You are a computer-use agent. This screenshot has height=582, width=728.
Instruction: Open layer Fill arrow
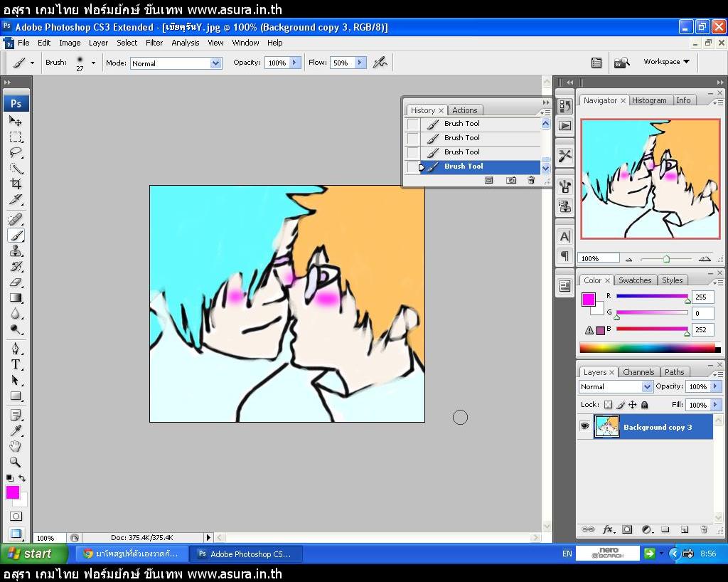(x=715, y=405)
